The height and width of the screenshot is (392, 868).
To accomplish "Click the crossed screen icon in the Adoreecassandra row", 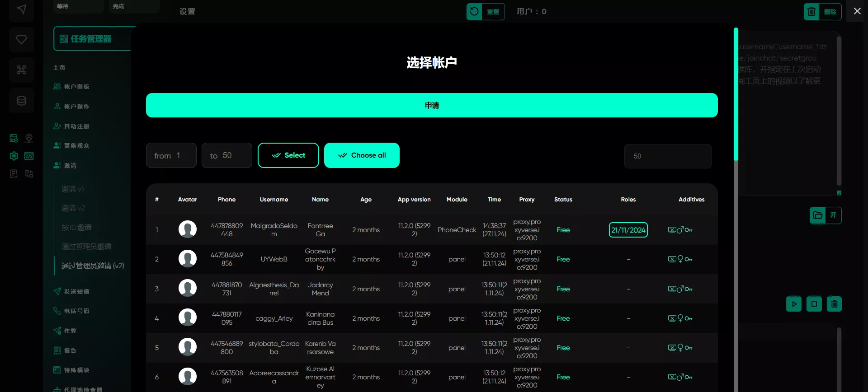I will [672, 377].
